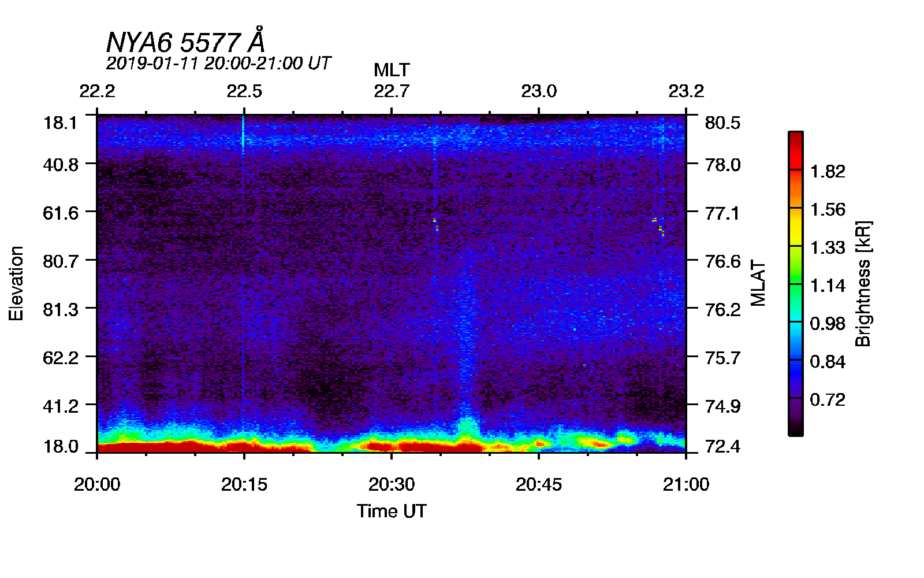Click elevation tick '80.7'
924x578 pixels.
[61, 261]
